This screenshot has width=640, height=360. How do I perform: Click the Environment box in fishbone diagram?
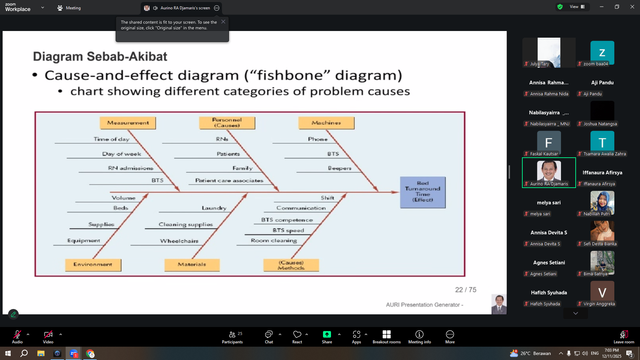tap(93, 264)
